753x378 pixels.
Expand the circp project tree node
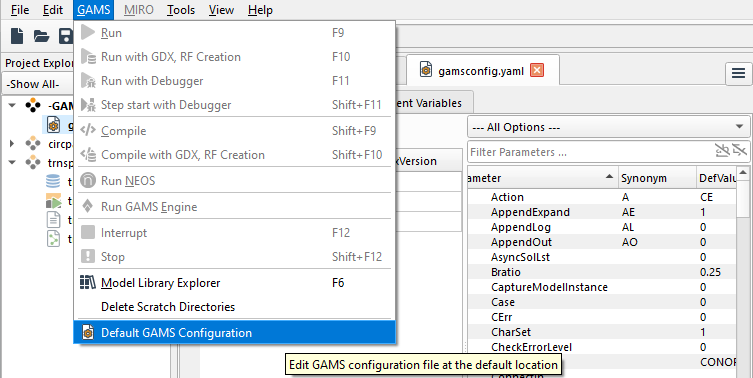click(12, 143)
